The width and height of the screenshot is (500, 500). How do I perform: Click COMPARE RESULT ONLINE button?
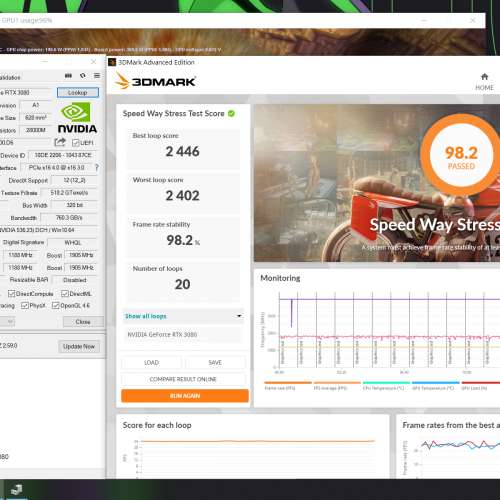[x=183, y=379]
